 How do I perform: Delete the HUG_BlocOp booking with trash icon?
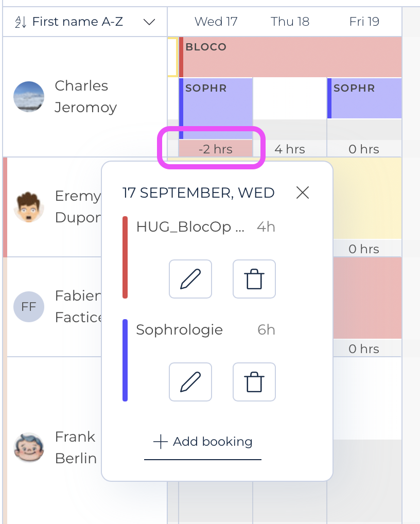(254, 278)
